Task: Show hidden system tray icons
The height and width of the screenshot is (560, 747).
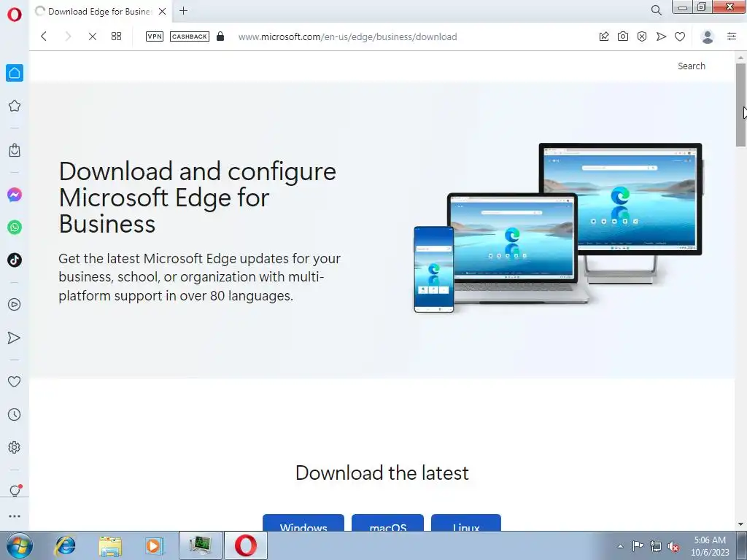Action: coord(620,546)
